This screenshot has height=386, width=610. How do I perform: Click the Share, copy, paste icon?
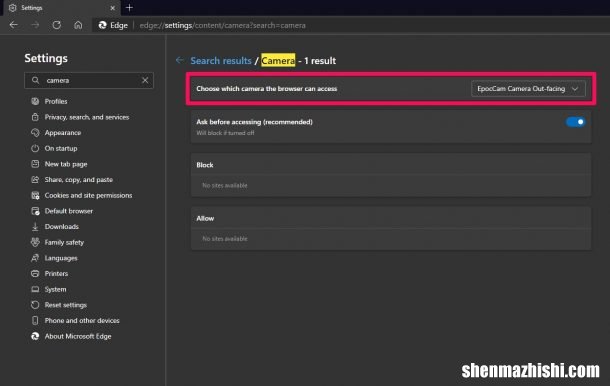35,179
